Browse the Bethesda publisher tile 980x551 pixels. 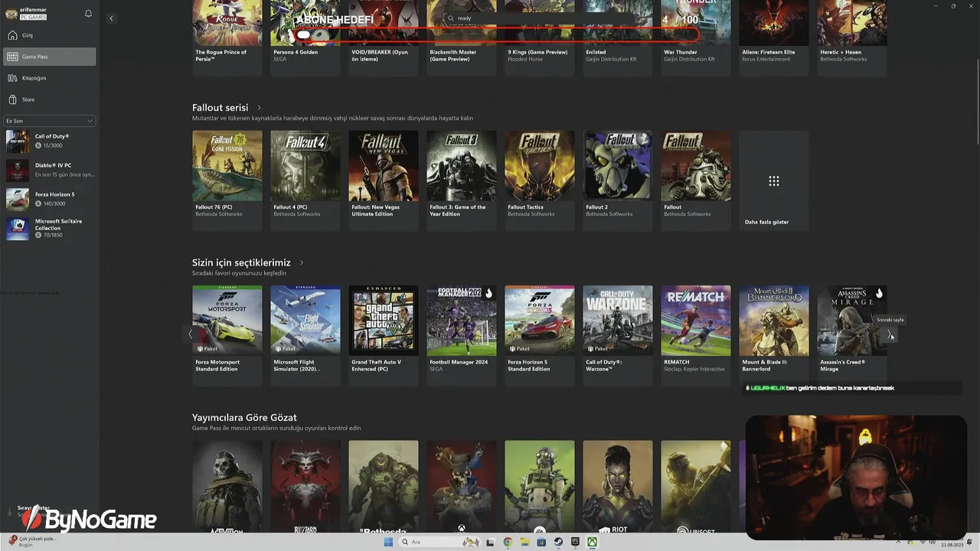383,487
